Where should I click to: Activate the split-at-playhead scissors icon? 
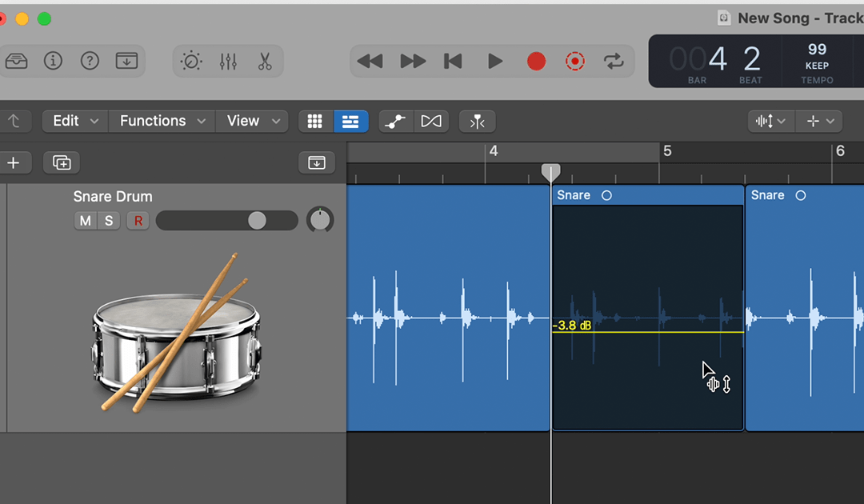coord(478,121)
